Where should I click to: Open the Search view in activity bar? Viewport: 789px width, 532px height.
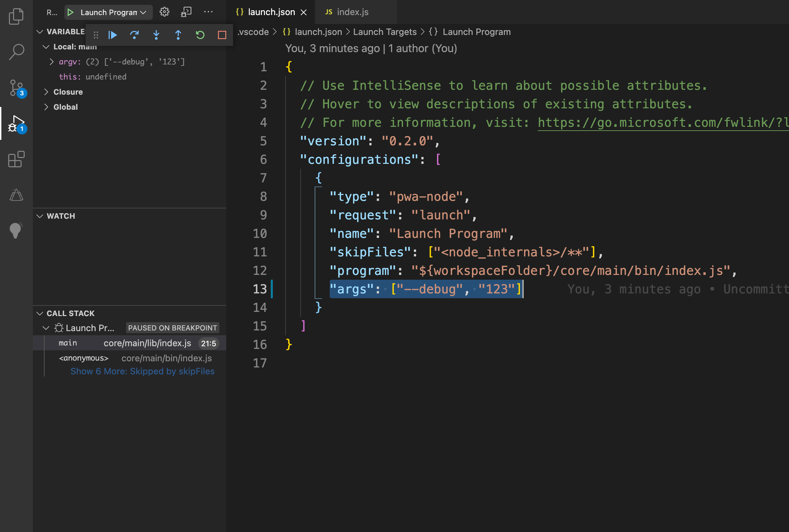(16, 52)
